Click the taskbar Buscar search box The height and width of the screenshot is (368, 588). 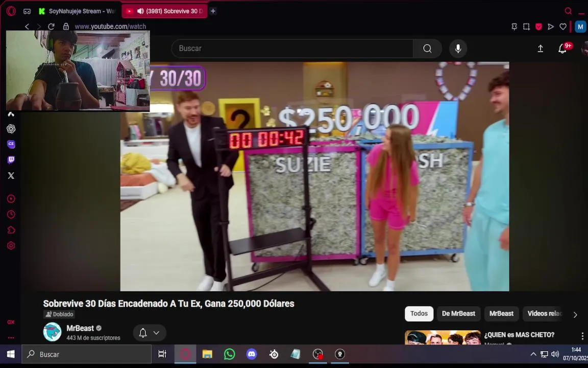pyautogui.click(x=86, y=354)
